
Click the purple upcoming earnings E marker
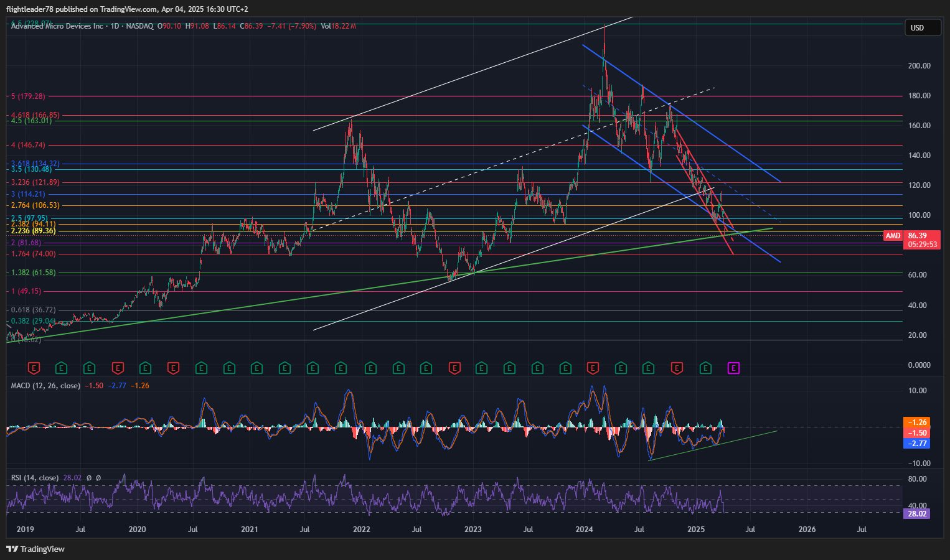coord(733,368)
